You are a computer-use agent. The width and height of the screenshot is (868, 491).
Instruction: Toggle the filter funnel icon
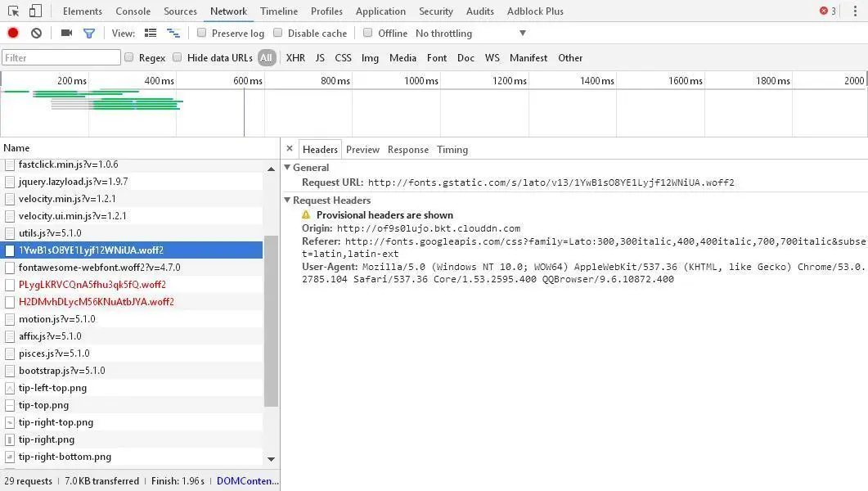(x=88, y=34)
